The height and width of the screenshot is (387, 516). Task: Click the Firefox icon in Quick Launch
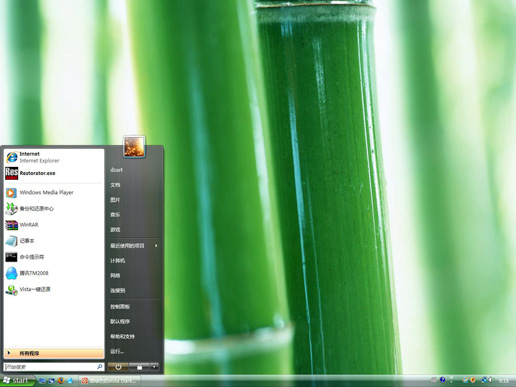(x=61, y=380)
